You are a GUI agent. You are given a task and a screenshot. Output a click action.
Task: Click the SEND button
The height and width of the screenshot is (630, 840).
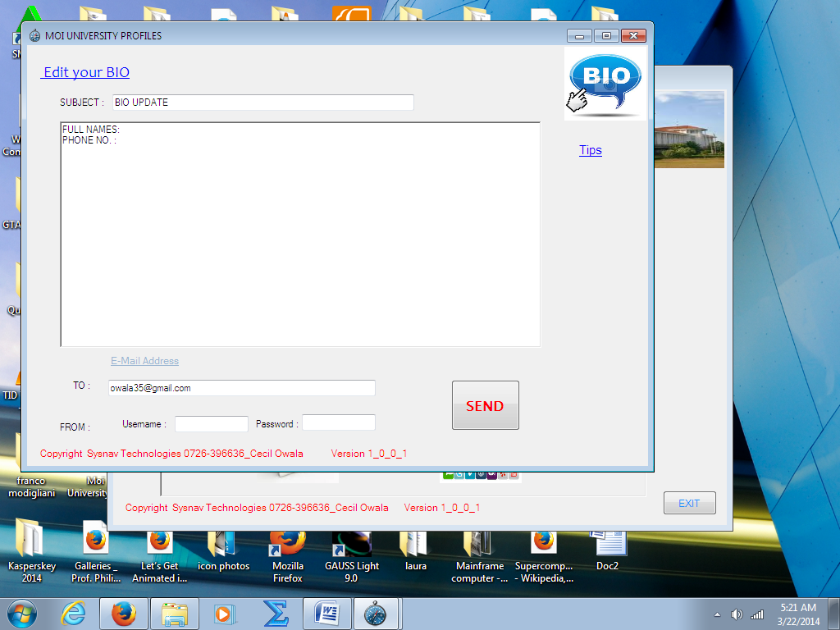point(486,405)
